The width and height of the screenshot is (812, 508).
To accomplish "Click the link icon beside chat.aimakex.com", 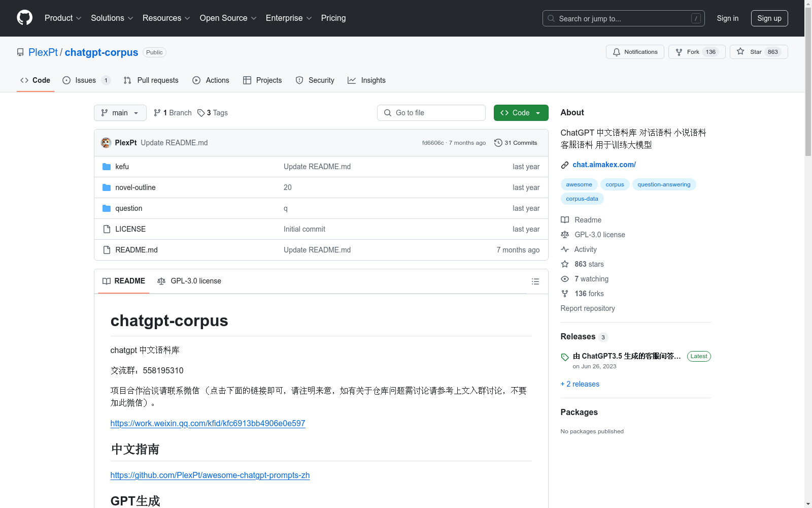I will 565,165.
